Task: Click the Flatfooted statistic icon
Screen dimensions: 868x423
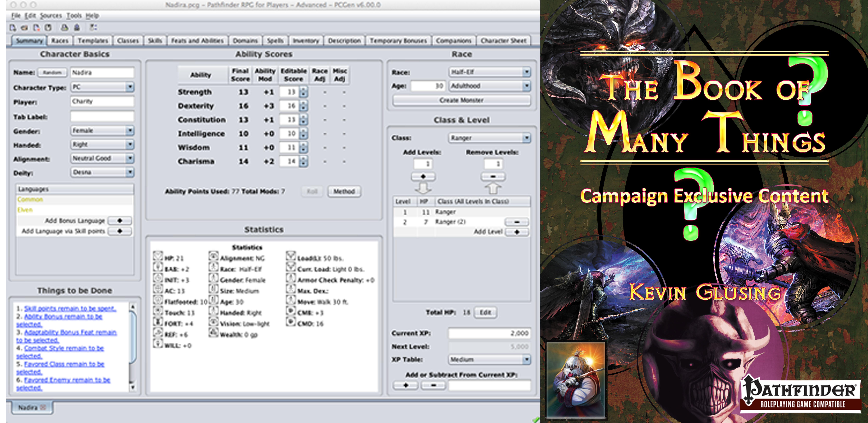Action: (158, 300)
